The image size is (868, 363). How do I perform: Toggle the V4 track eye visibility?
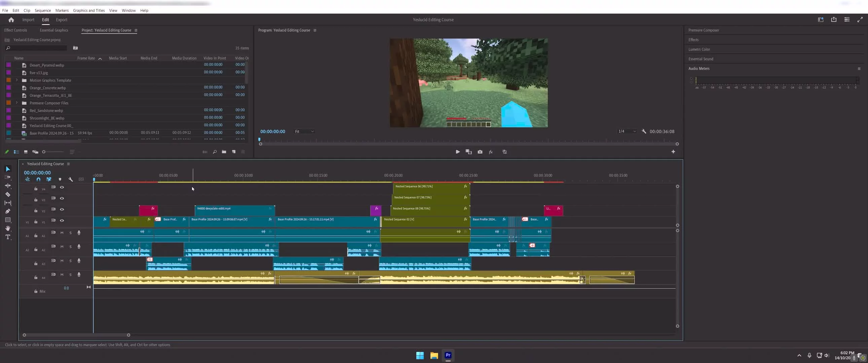[x=62, y=187]
